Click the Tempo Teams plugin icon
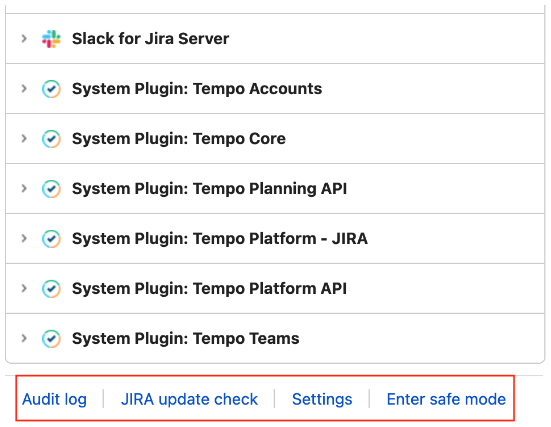Image resolution: width=551 pixels, height=427 pixels. click(x=51, y=339)
